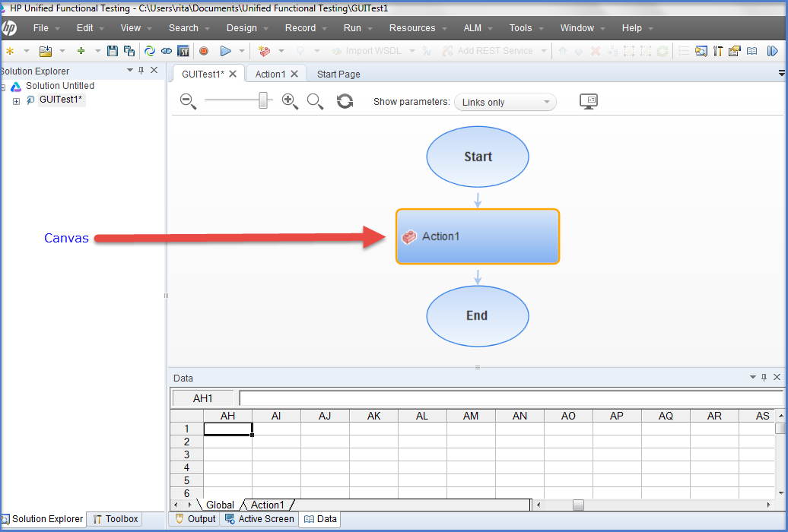Open Solution Explorer pane options arrow
788x532 pixels.
pyautogui.click(x=129, y=71)
